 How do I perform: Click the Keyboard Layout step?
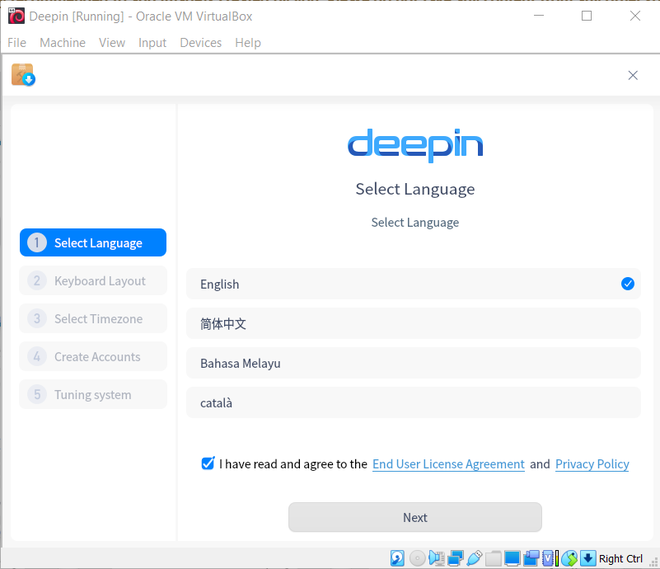[x=93, y=280]
